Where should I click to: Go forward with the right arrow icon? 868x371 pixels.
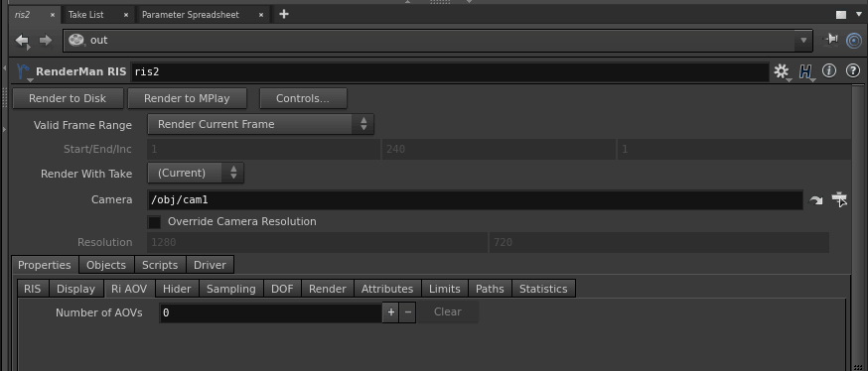pos(46,41)
